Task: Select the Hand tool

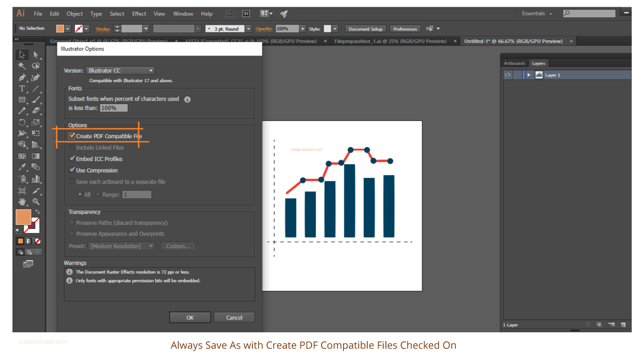Action: pyautogui.click(x=22, y=201)
